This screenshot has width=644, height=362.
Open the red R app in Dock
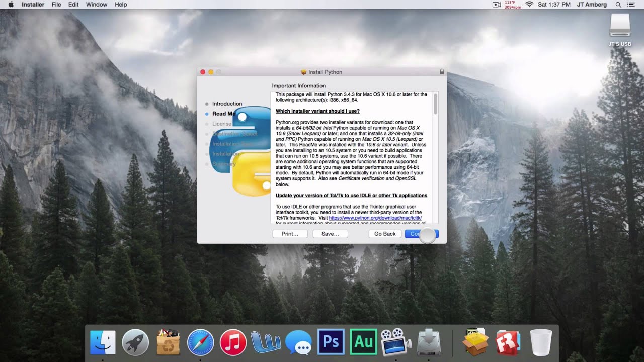tap(508, 342)
